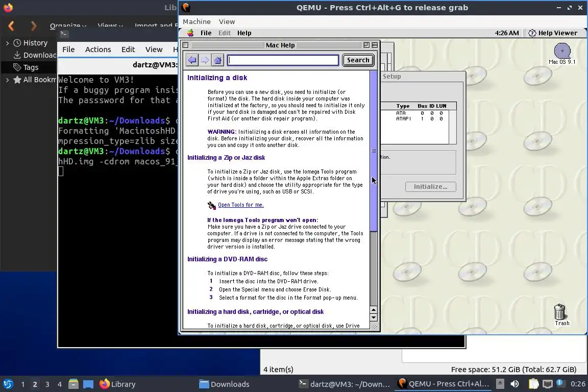Open file manager launcher in taskbar
The height and width of the screenshot is (392, 588).
point(73,384)
